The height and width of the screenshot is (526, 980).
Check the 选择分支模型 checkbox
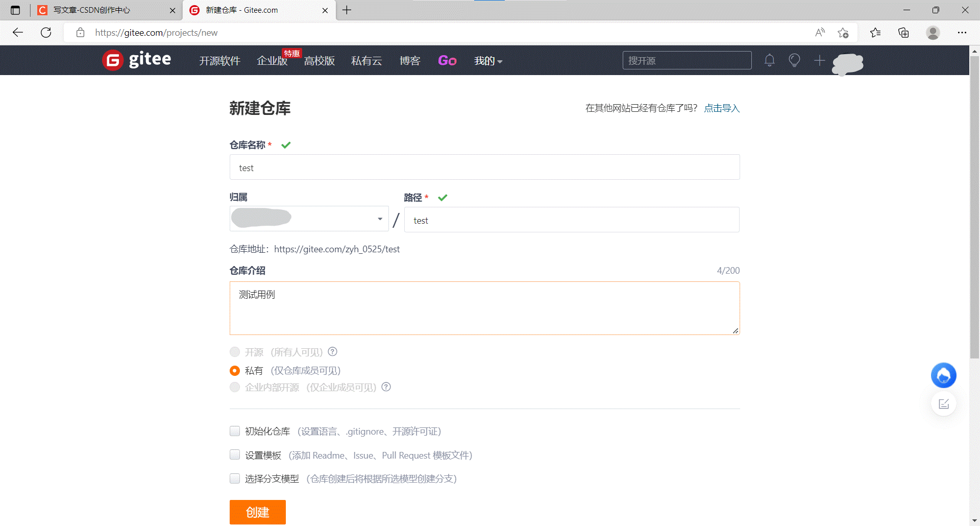point(235,479)
